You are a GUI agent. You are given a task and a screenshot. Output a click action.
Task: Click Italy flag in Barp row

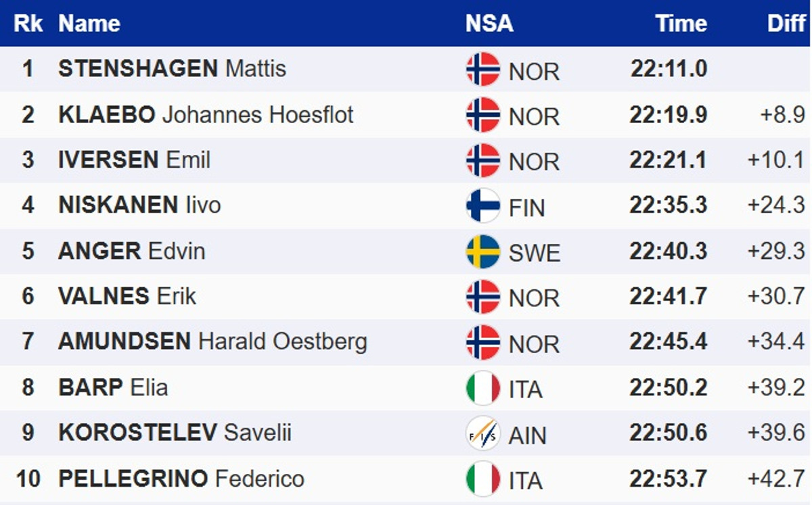point(483,388)
